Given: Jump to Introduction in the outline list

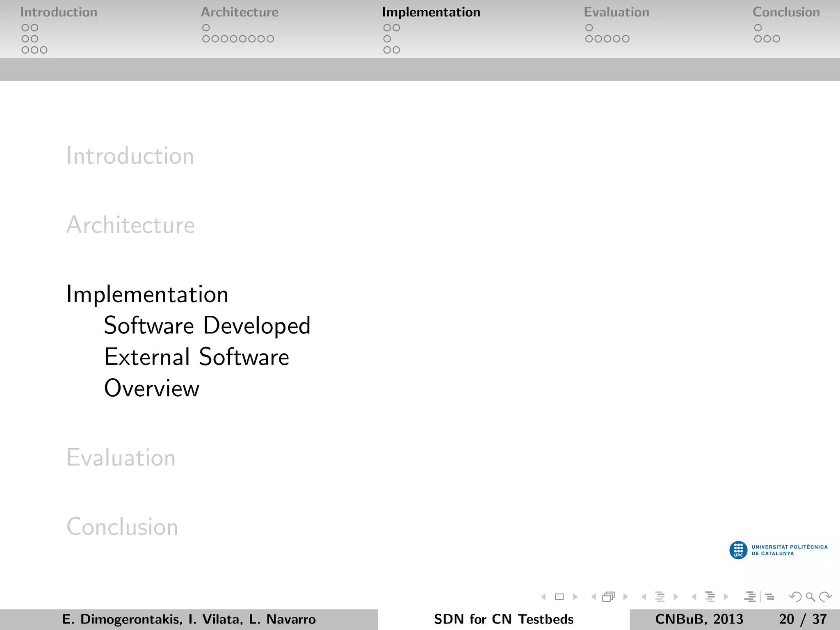Looking at the screenshot, I should (x=130, y=156).
